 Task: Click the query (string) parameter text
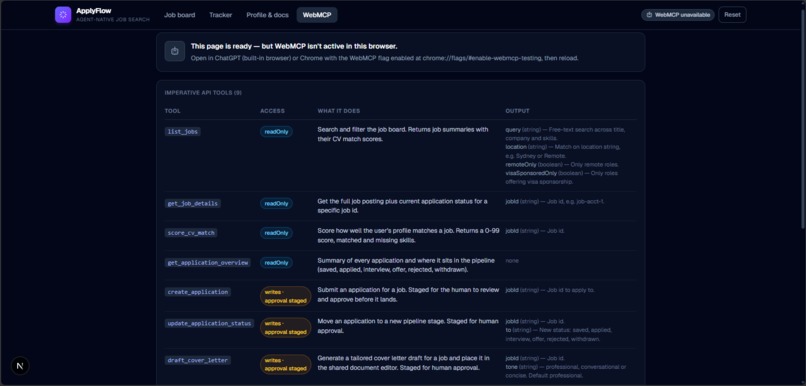(565, 134)
